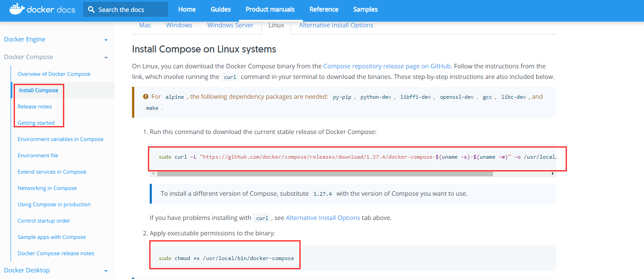Click the python-dev package name
This screenshot has width=644, height=279.
(x=376, y=97)
